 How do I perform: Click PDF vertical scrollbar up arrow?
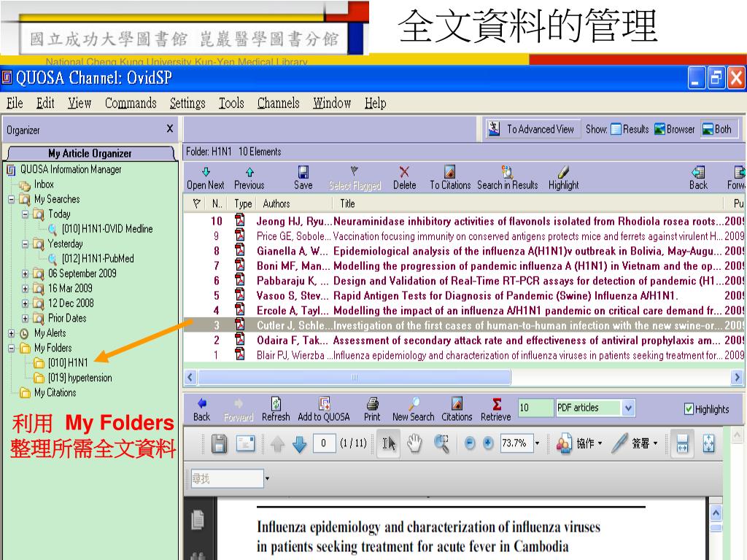716,513
